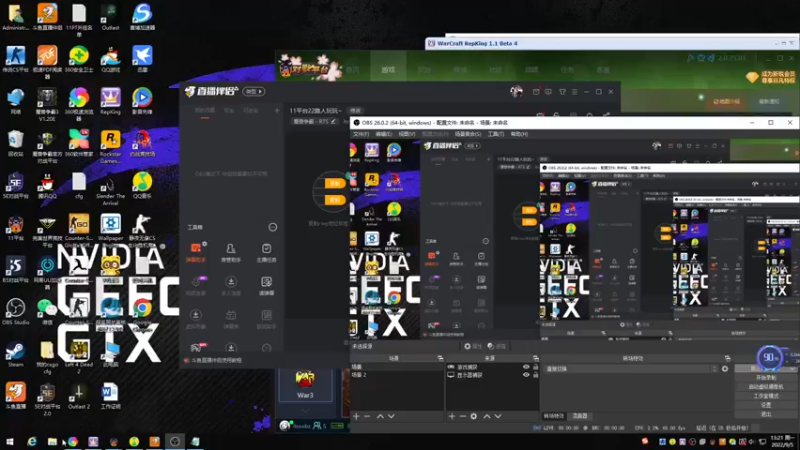
Task: Switch to 转场特效 tab in OBS
Action: [554, 416]
